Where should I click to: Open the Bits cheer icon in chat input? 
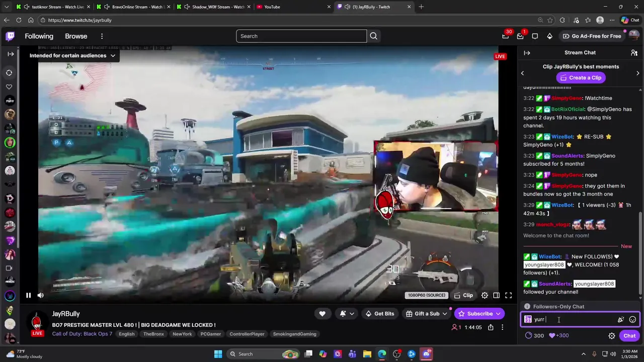621,319
